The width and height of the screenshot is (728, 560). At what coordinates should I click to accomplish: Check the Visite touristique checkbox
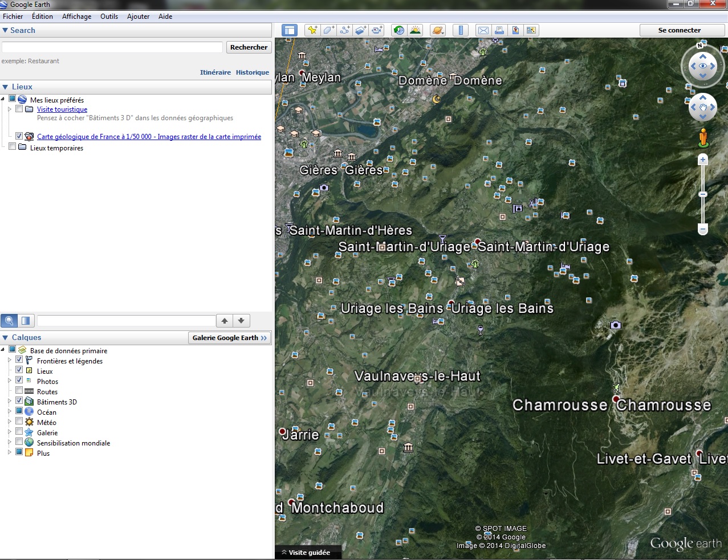pos(19,109)
